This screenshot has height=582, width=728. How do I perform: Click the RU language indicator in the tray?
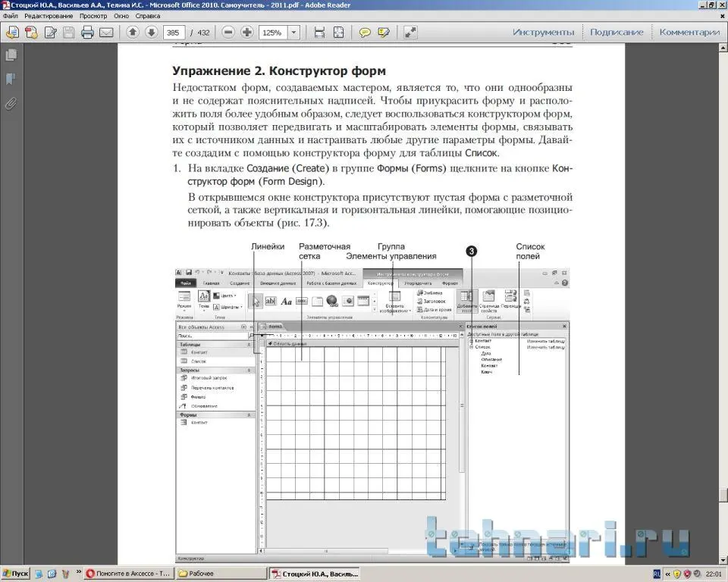(657, 574)
